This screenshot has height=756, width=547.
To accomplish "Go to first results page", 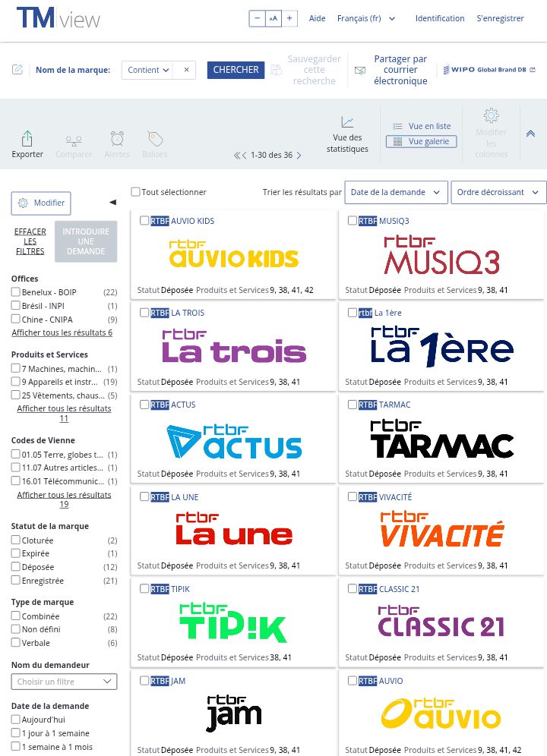I will click(237, 156).
